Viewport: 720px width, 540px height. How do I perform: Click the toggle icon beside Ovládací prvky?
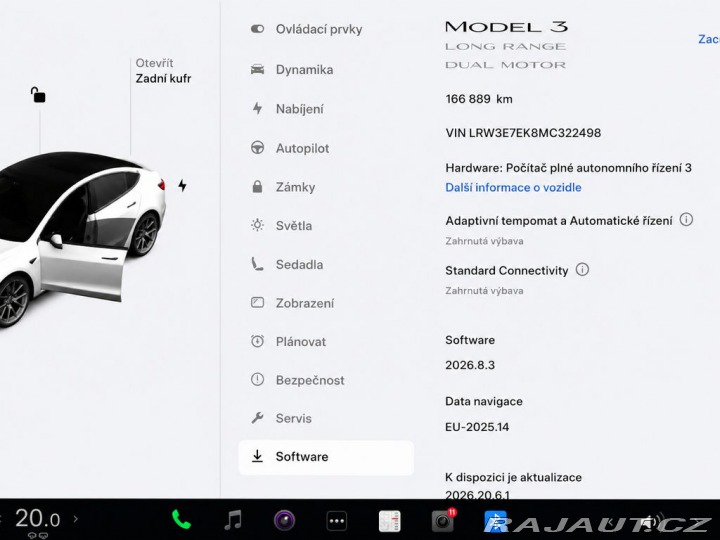[x=257, y=29]
